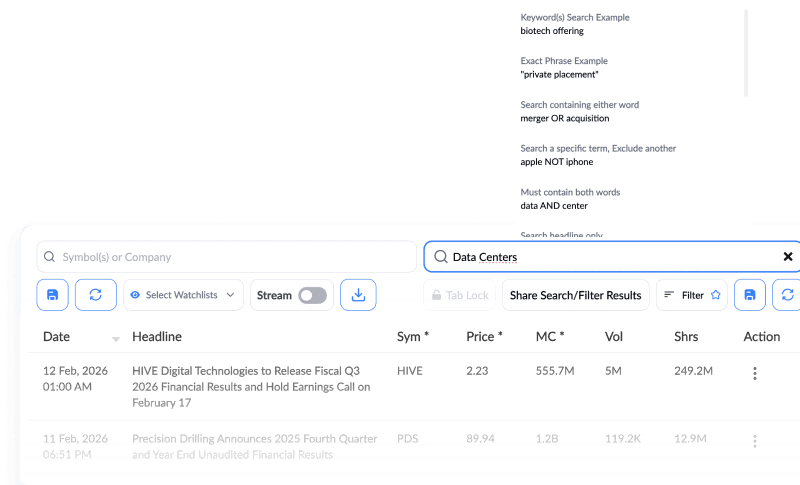Select the 'data AND center' search example

pos(554,205)
